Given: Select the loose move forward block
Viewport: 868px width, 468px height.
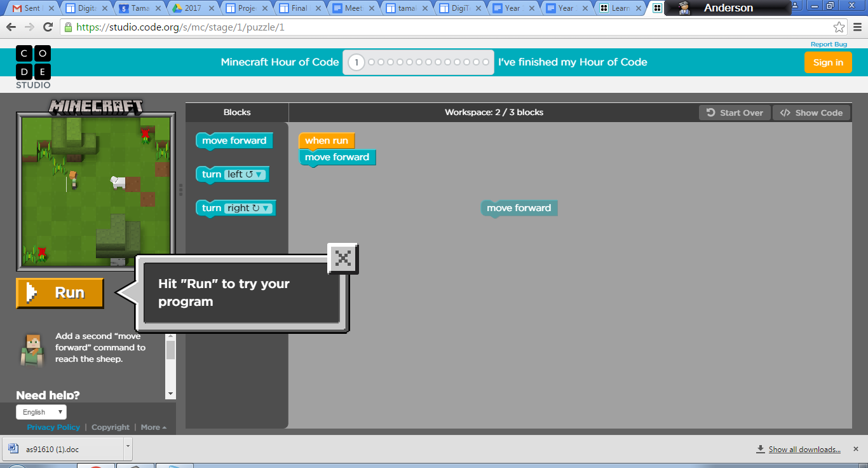Looking at the screenshot, I should coord(519,209).
